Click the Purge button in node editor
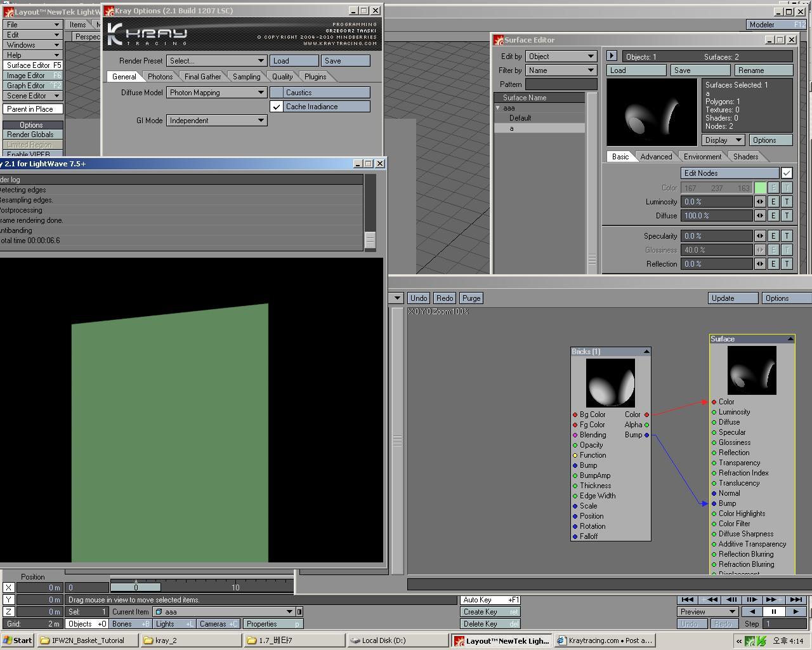 (x=471, y=298)
